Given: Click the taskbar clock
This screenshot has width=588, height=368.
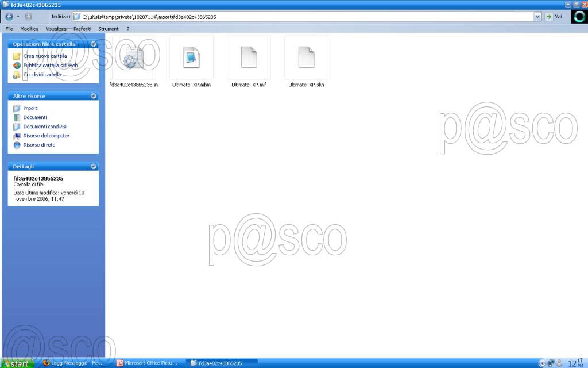Looking at the screenshot, I should [x=575, y=363].
